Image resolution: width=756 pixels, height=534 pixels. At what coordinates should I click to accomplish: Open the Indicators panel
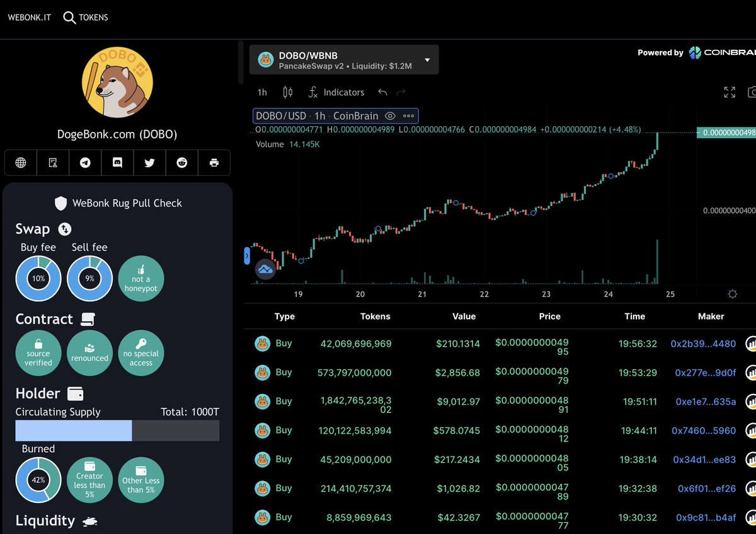[336, 92]
